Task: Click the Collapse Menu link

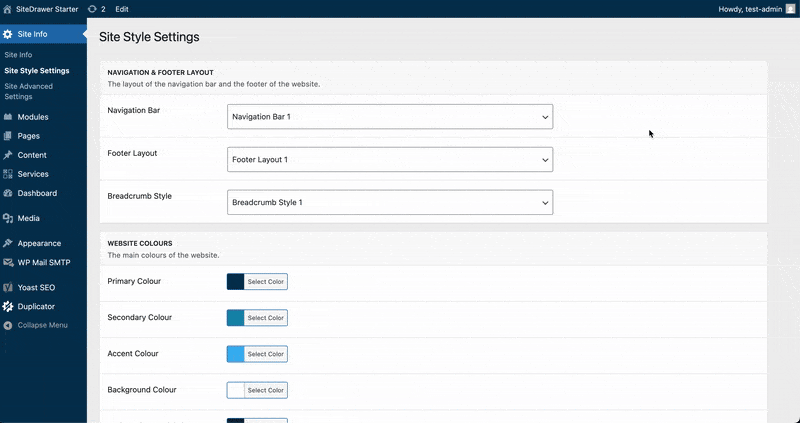Action: tap(42, 326)
